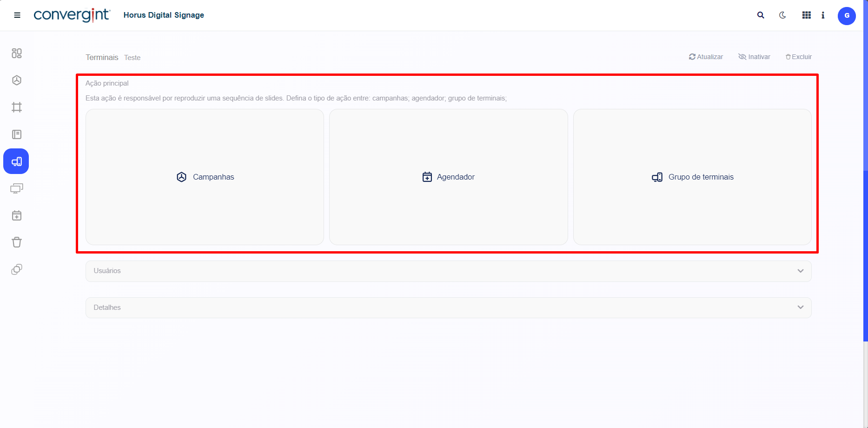Open the hamburger menu
The height and width of the screenshot is (428, 868).
pos(17,15)
